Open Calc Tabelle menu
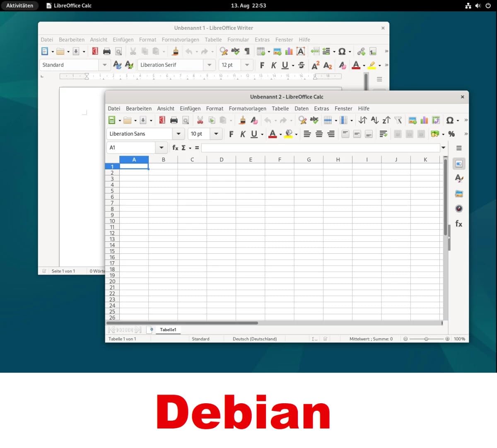The height and width of the screenshot is (448, 497). [x=280, y=108]
